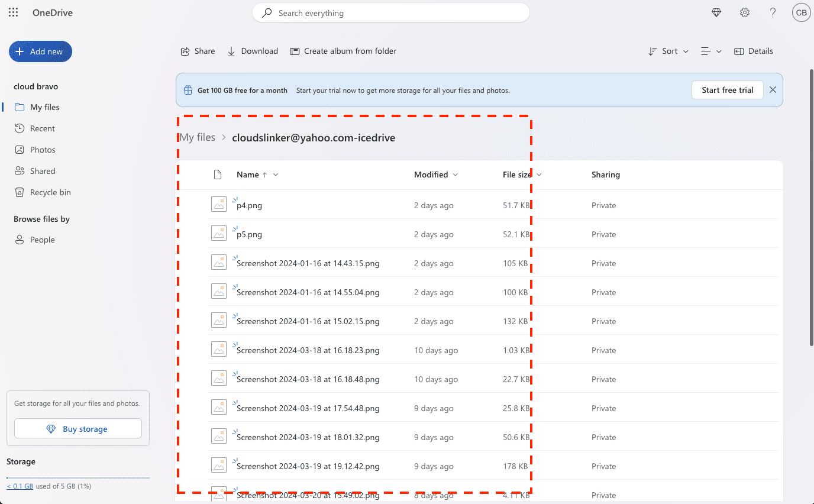Click the storage usage progress bar
This screenshot has width=814, height=504.
point(78,477)
